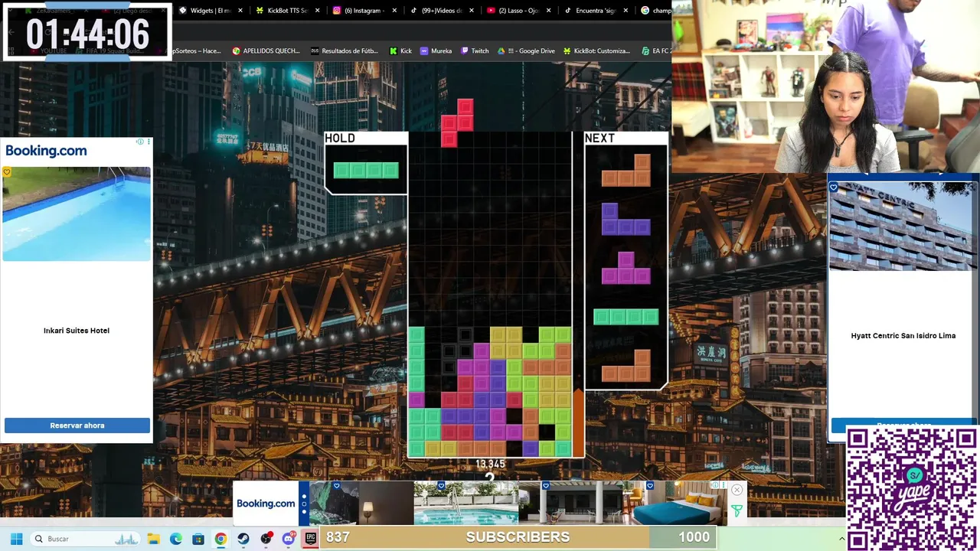This screenshot has width=980, height=551.
Task: Click the green Freestar icon on the banner
Action: point(737,511)
